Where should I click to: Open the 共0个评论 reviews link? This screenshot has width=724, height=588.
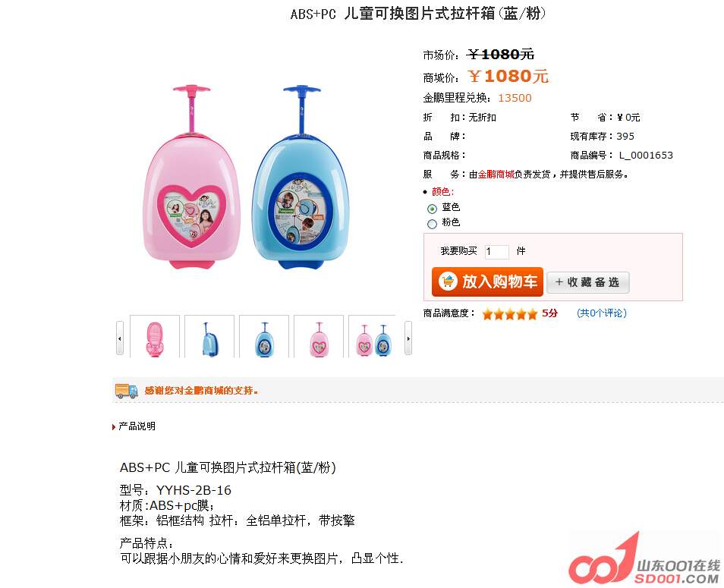pyautogui.click(x=602, y=313)
